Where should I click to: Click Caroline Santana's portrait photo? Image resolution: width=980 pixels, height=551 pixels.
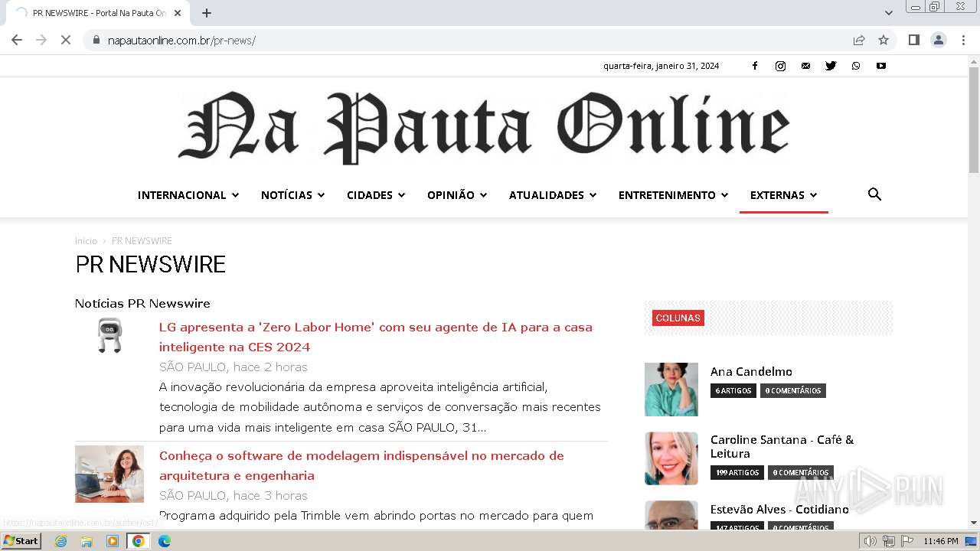(x=671, y=458)
